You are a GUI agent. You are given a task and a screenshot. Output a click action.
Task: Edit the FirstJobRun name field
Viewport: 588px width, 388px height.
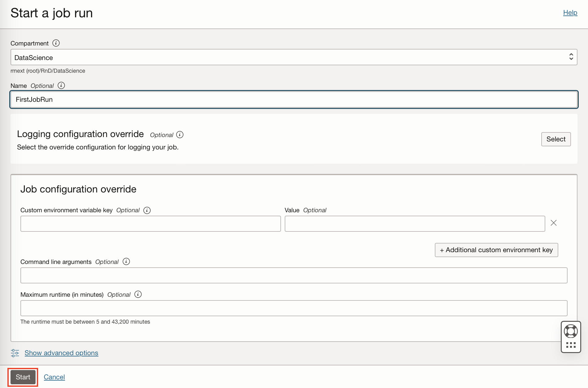[294, 99]
